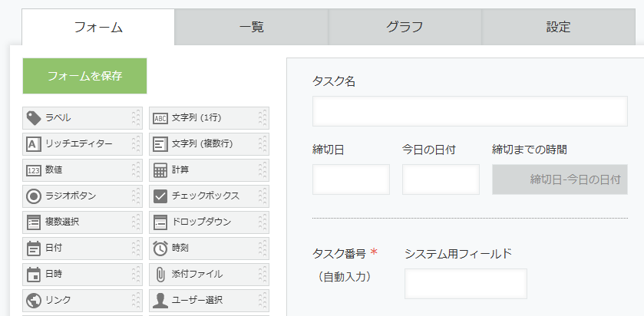
Task: Select the Calculation (計算) calculator icon
Action: click(160, 170)
